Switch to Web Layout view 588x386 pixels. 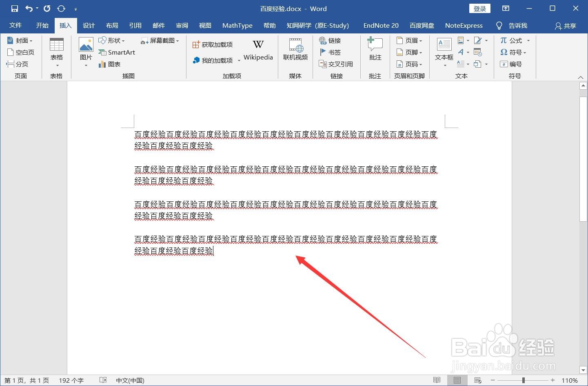click(477, 380)
